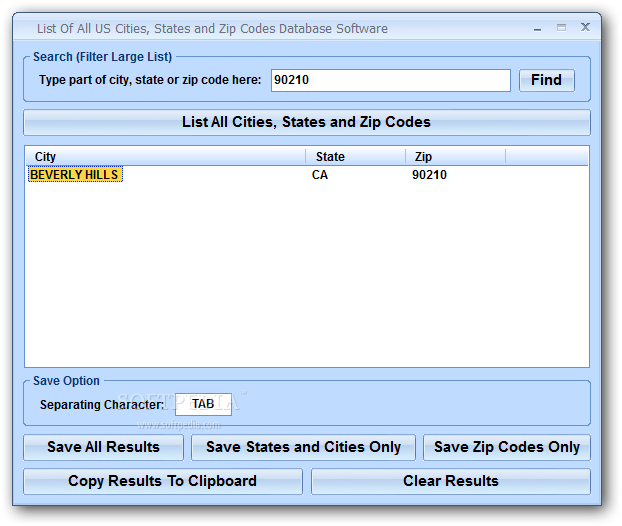
Task: Click the CA state cell
Action: tap(320, 175)
